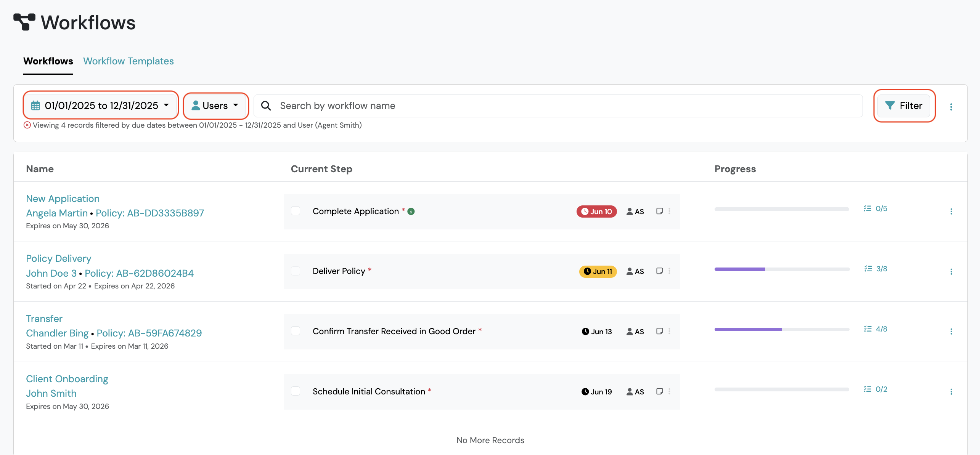This screenshot has width=980, height=455.
Task: Open assignee AS on Confirm Transfer step
Action: click(635, 332)
